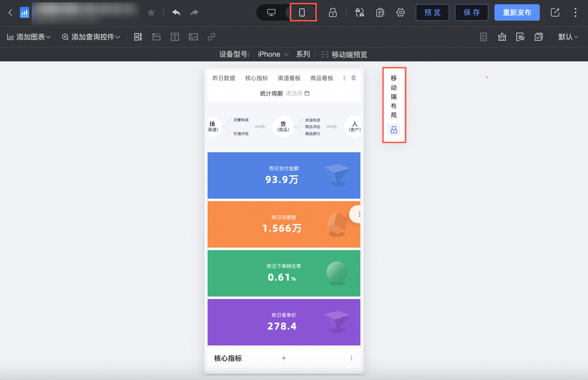
Task: Switch to desktop layout view
Action: 271,12
